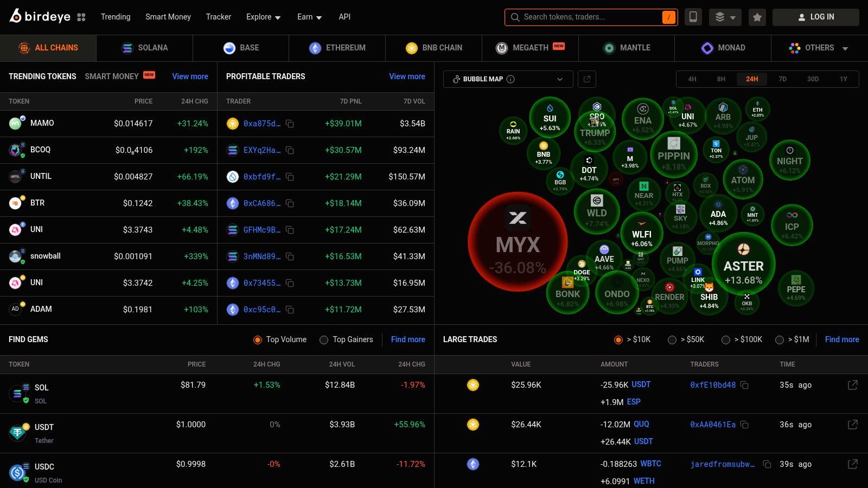Open the layers stack dropdown in header

[x=725, y=17]
